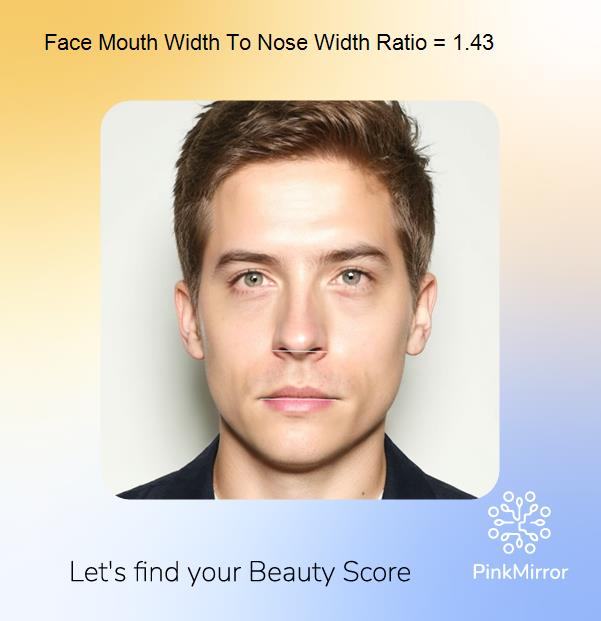Click the "Let's find your Beauty Score" text
This screenshot has height=621, width=601.
pos(240,573)
